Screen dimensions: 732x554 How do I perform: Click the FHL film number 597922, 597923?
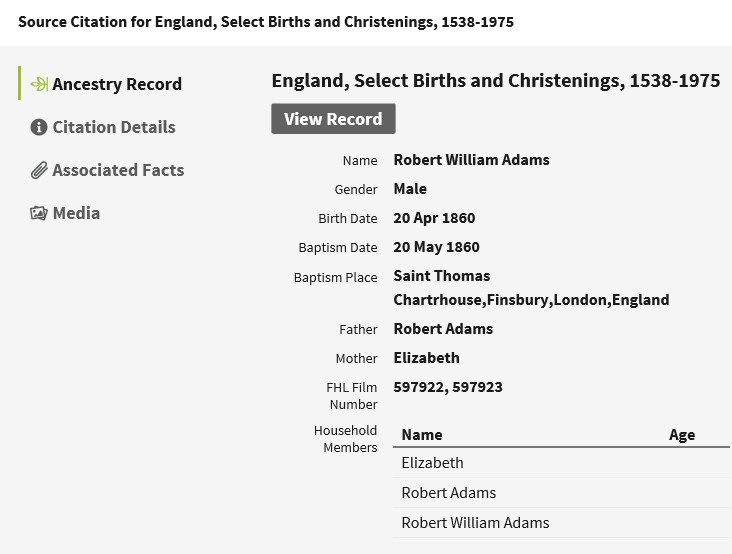click(x=448, y=387)
